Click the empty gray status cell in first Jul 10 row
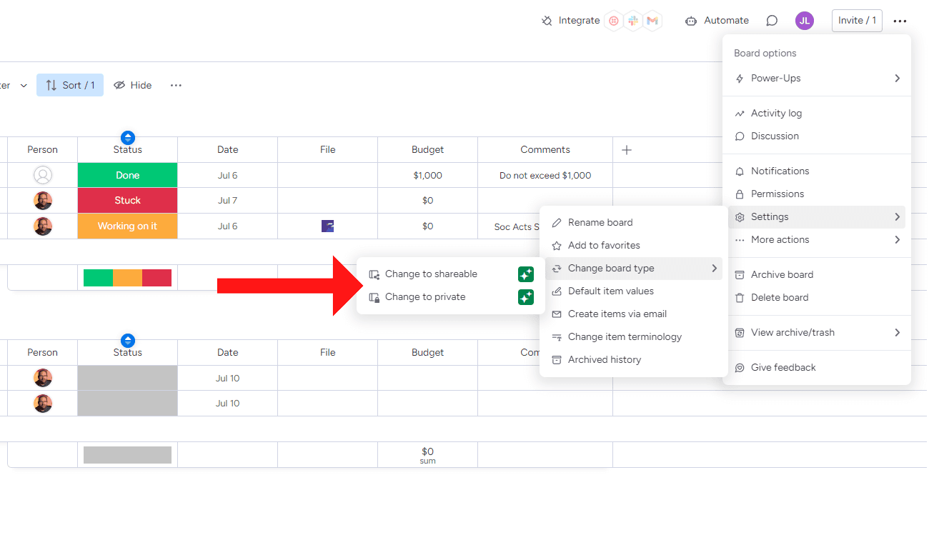 click(x=127, y=378)
